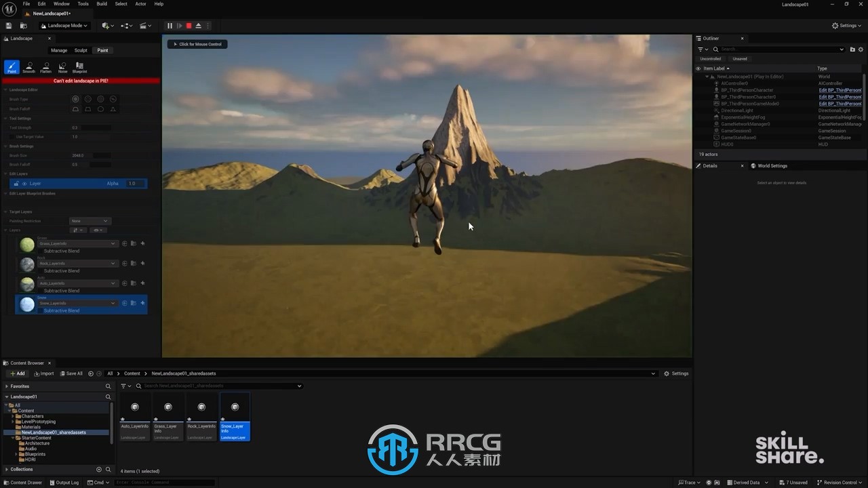
Task: Open the Rock_LayerInfo dropdown
Action: tap(77, 263)
